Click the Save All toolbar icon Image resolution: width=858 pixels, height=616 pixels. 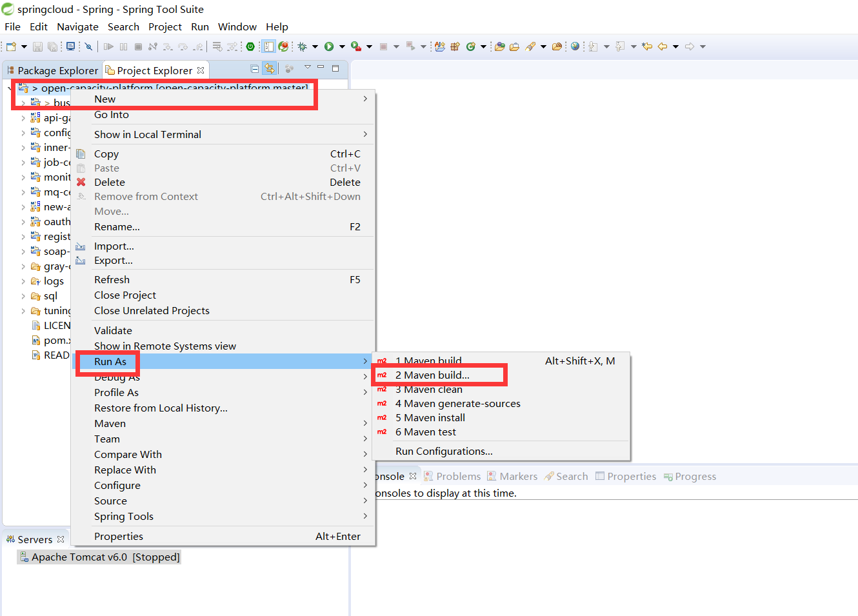coord(52,46)
